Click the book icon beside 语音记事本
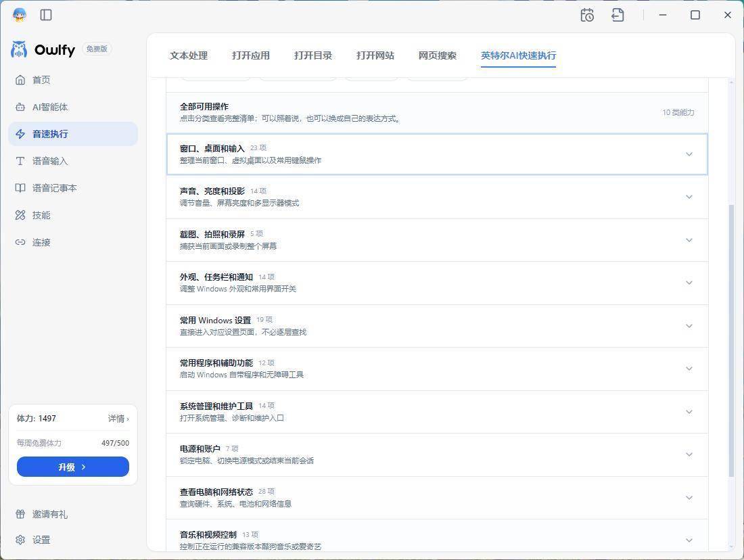The width and height of the screenshot is (744, 560). coord(20,188)
